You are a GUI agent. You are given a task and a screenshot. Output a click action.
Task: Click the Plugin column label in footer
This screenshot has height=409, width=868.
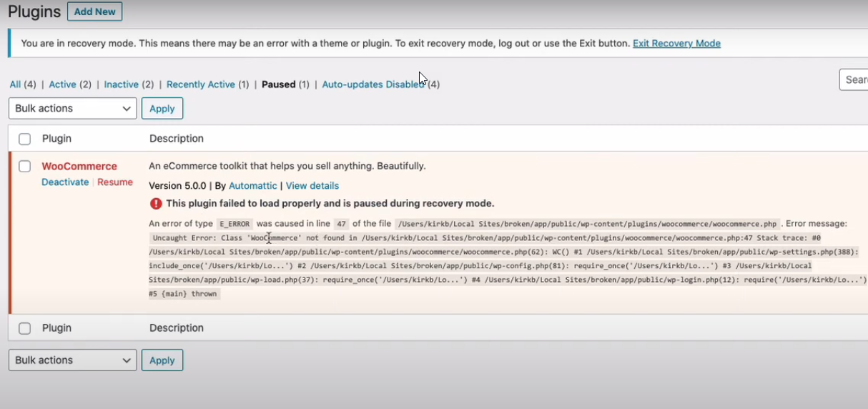coord(56,328)
